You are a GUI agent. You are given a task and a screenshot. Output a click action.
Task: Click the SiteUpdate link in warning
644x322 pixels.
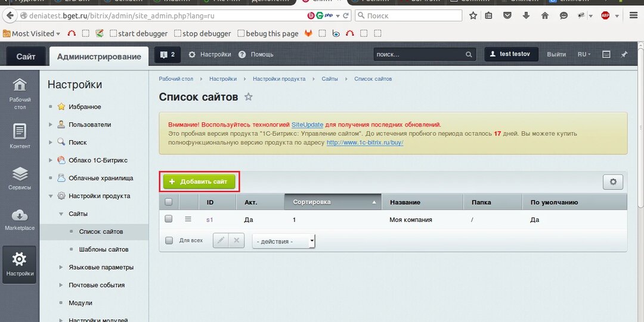pos(307,125)
